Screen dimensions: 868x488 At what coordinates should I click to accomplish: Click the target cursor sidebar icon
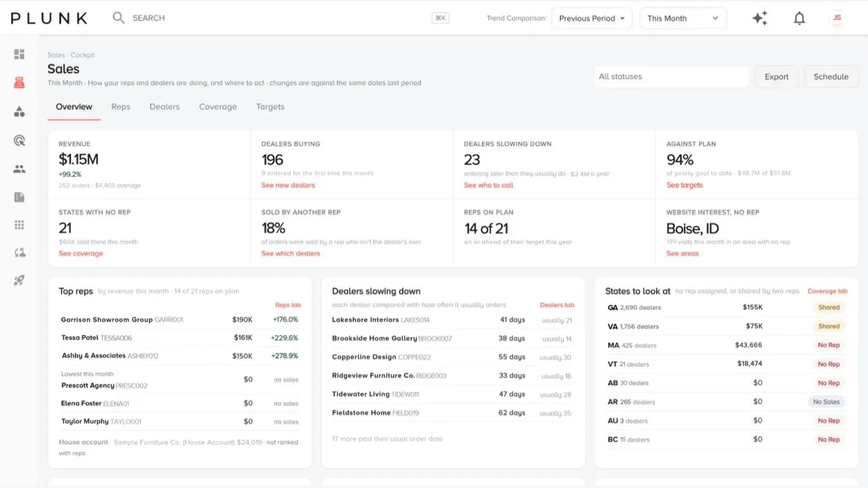(x=19, y=140)
